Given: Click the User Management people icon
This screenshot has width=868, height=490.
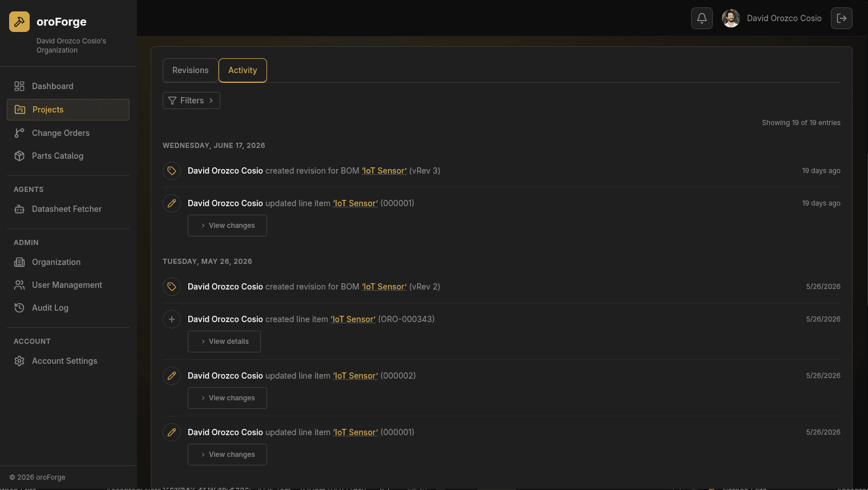Looking at the screenshot, I should click(19, 285).
